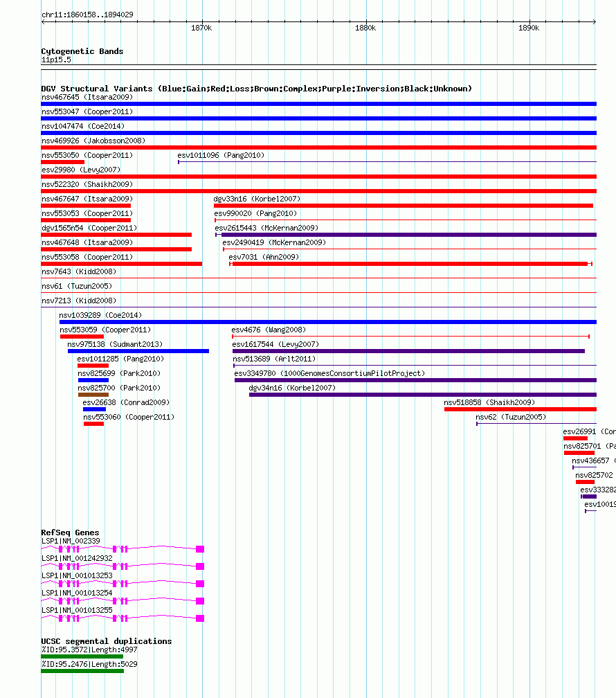
Task: Click the LSP1|NM_002339 gene label
Action: point(71,541)
